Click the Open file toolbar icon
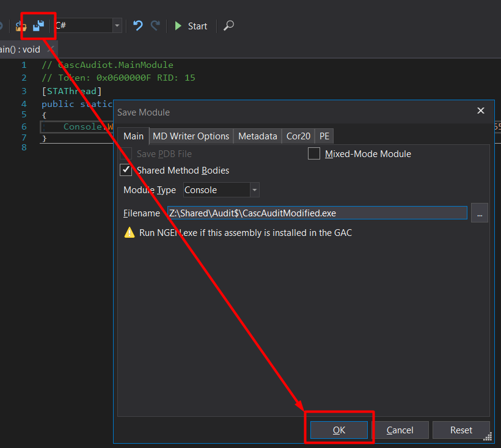The width and height of the screenshot is (501, 448). (x=21, y=26)
